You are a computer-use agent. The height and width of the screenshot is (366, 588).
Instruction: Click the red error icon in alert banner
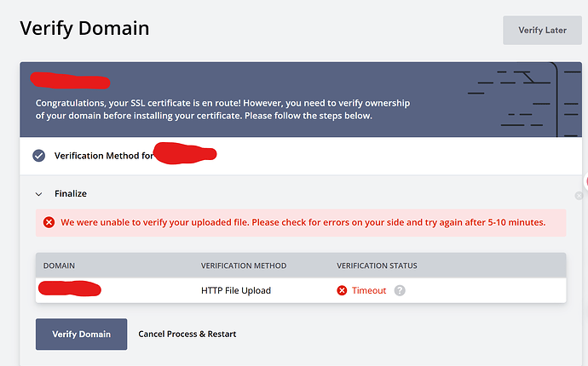coord(49,223)
